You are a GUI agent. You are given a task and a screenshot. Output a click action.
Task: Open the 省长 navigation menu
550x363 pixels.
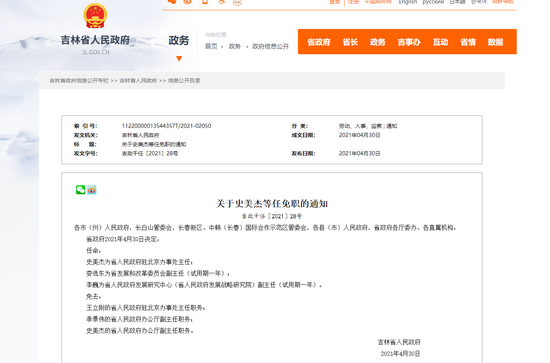(350, 42)
